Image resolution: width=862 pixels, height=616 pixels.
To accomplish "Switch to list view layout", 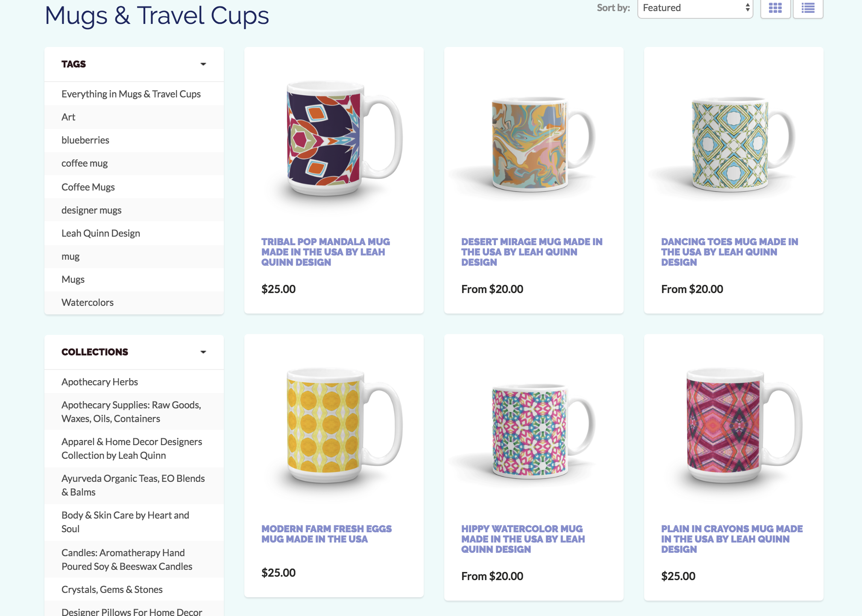I will (x=808, y=8).
